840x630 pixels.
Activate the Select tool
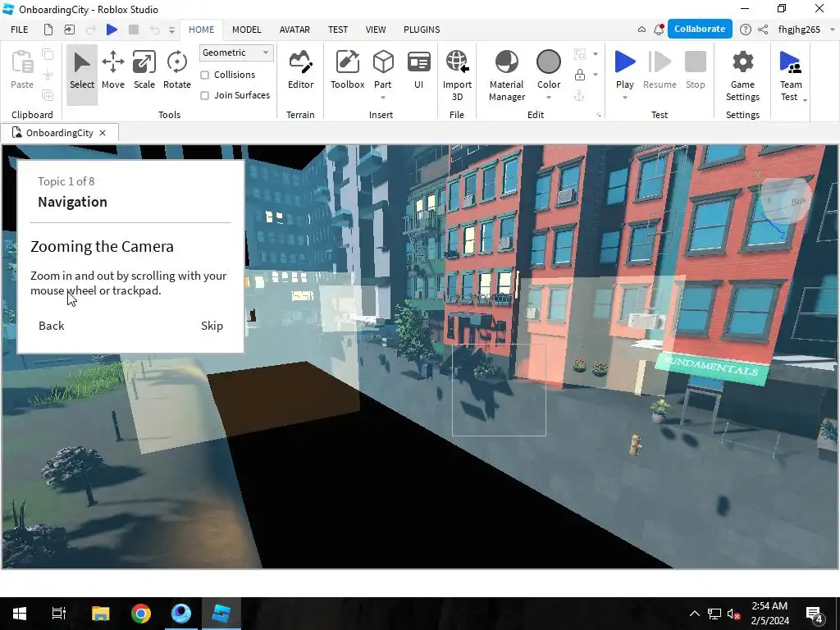[82, 71]
